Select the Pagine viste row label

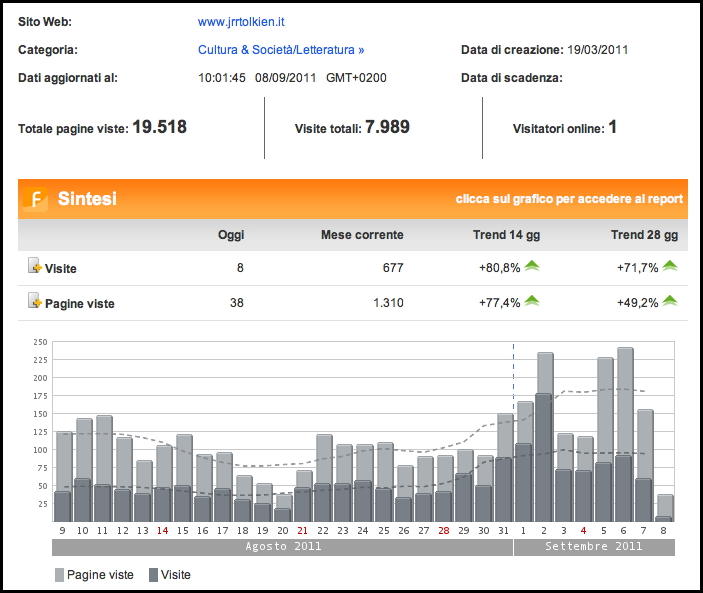coord(80,303)
